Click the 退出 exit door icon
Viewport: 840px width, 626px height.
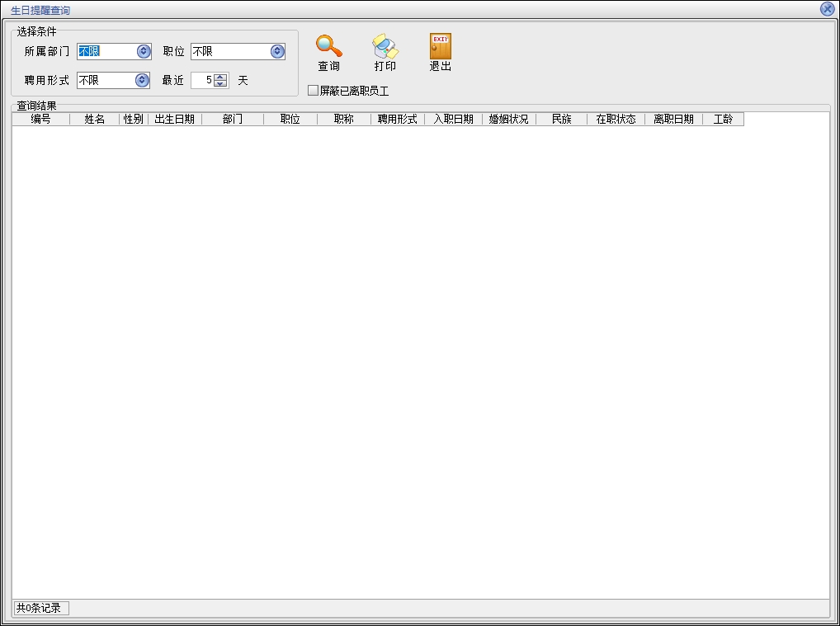441,46
